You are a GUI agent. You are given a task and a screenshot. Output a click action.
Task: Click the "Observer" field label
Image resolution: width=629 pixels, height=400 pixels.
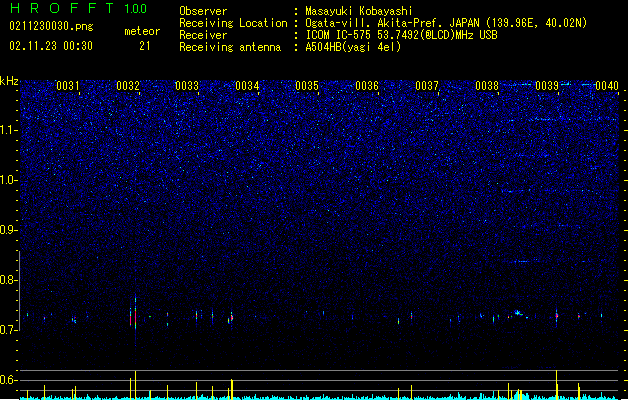203,11
